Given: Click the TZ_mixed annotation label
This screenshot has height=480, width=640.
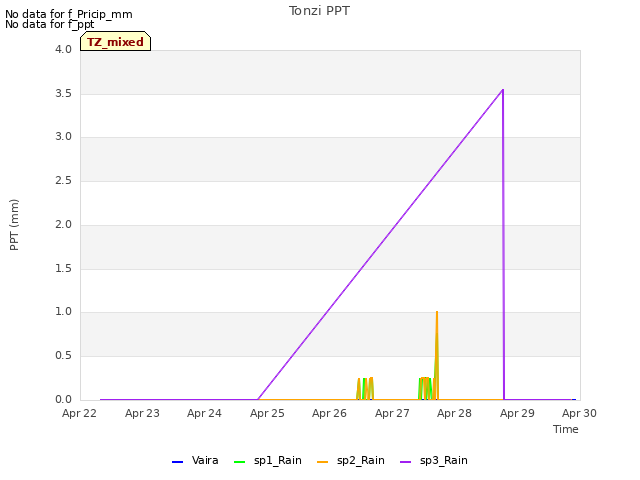Looking at the screenshot, I should [116, 42].
